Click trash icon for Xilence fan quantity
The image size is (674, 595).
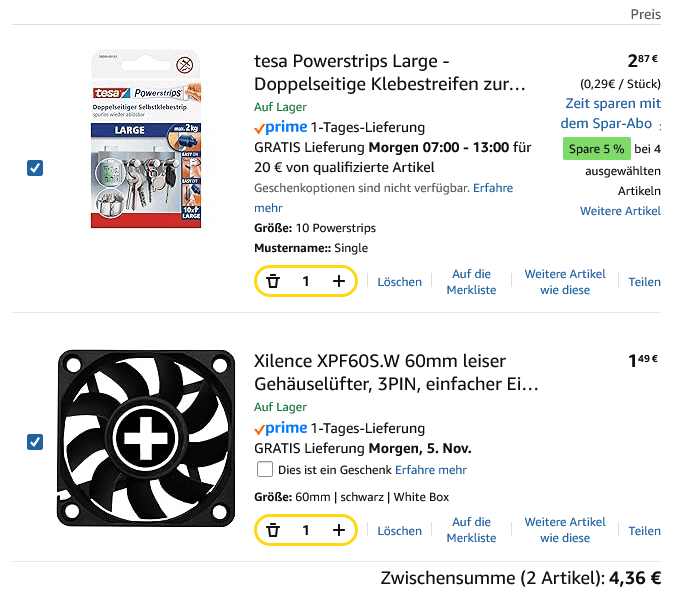(x=273, y=530)
